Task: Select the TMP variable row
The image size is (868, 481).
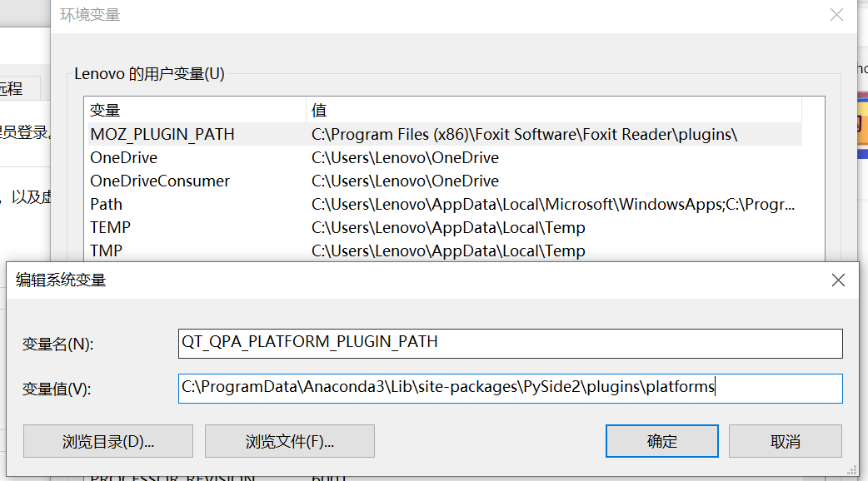Action: click(105, 250)
